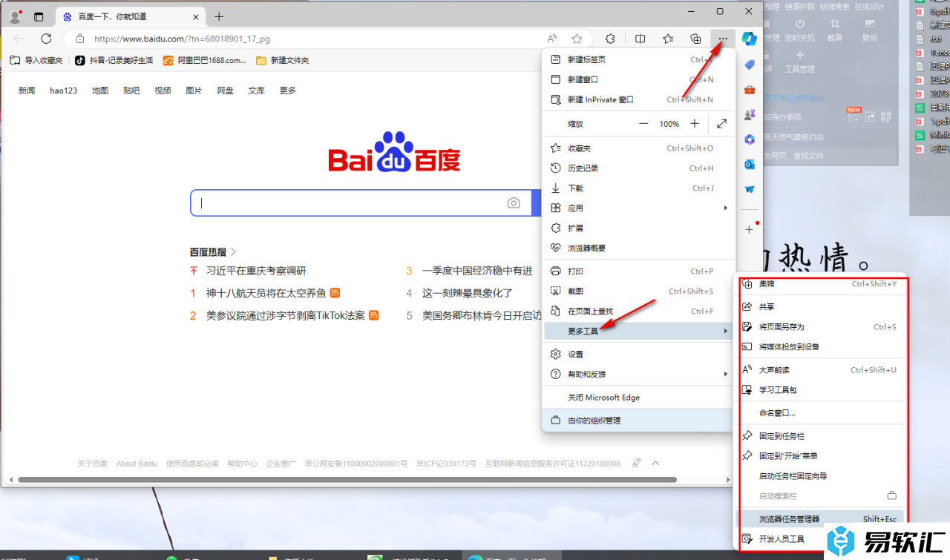Open 设置 from the menu
The image size is (950, 560).
[638, 355]
